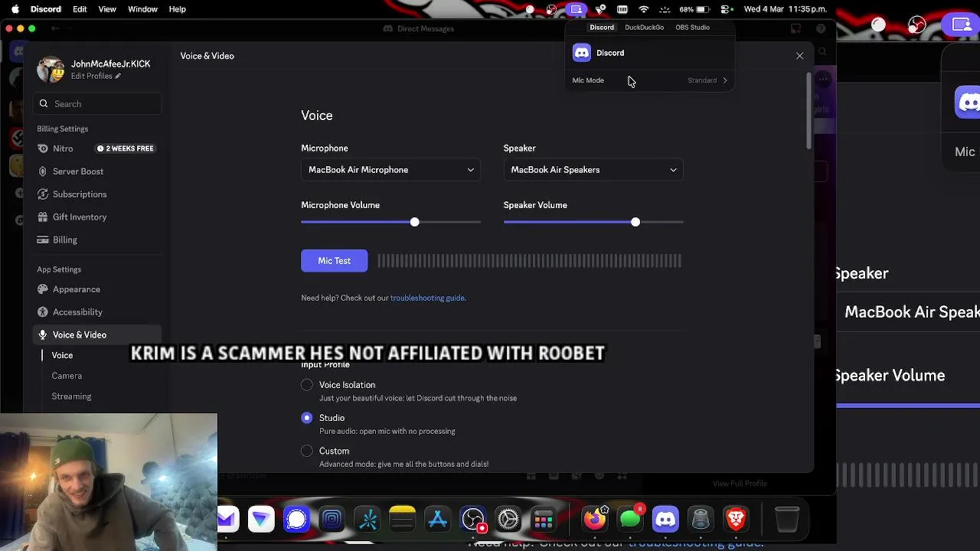This screenshot has width=980, height=551.
Task: Open Signal app in the Dock
Action: tap(296, 520)
